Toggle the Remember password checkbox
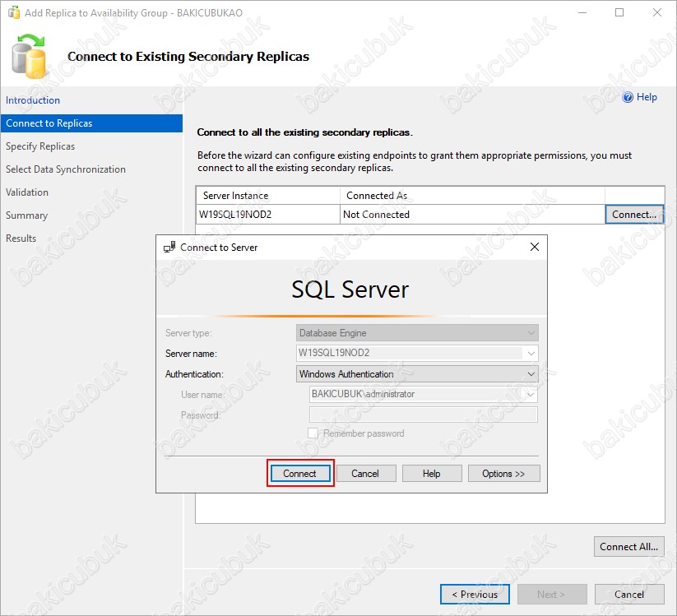This screenshot has width=677, height=616. click(313, 433)
